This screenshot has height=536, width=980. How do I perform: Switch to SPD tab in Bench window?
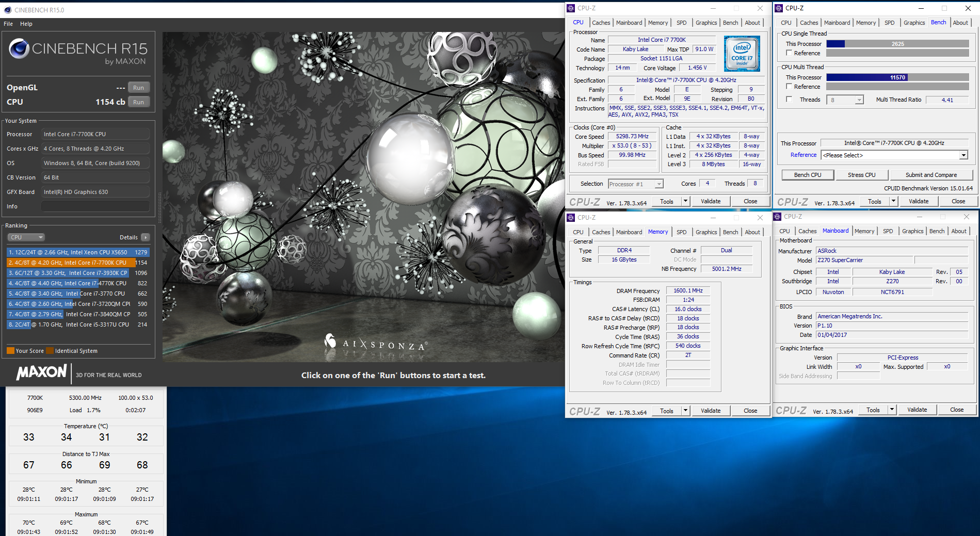click(889, 23)
